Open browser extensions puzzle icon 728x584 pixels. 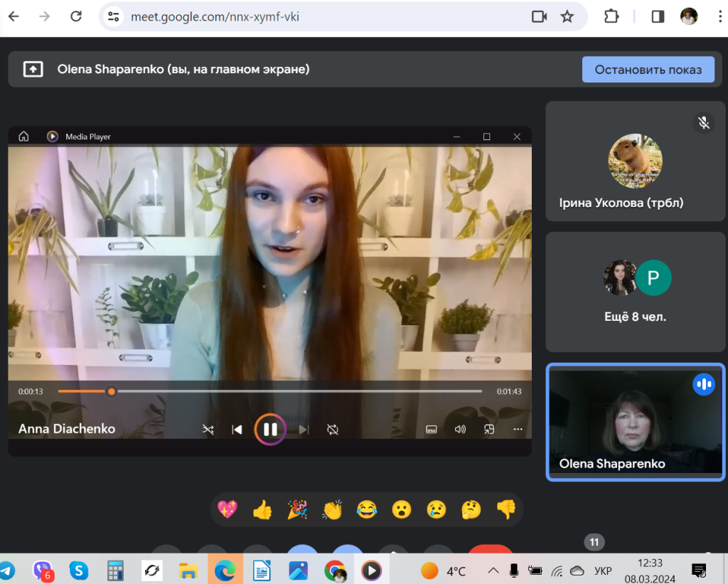click(611, 17)
